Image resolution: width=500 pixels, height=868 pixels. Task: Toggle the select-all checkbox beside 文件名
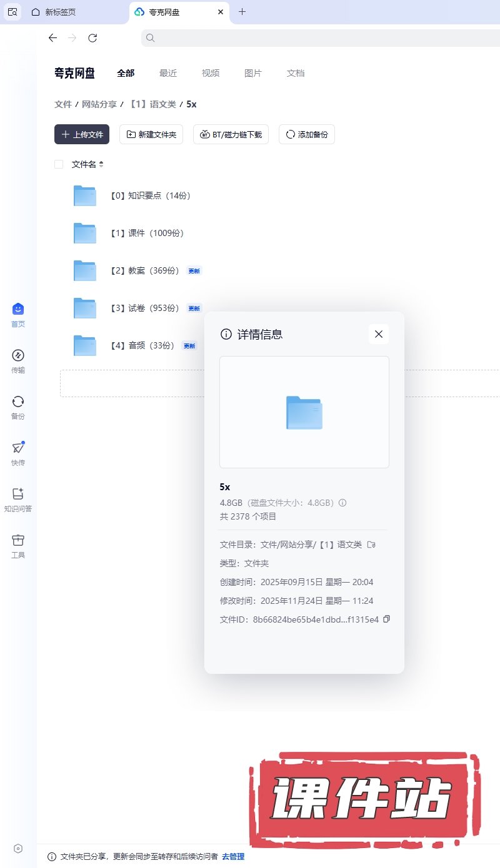(59, 164)
